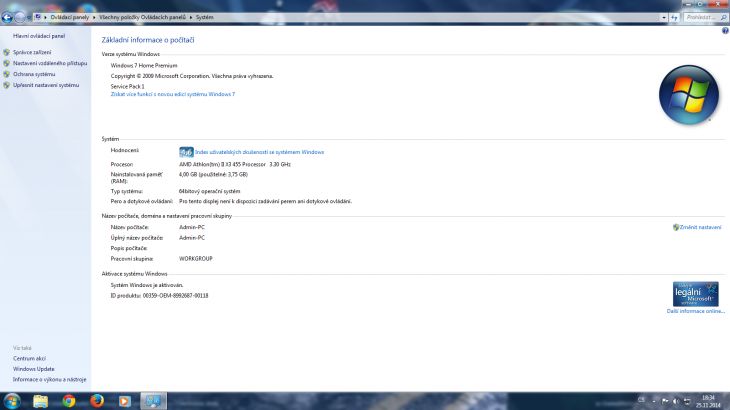730x410 pixels.
Task: Open Windows Explorer from the taskbar
Action: click(41, 401)
